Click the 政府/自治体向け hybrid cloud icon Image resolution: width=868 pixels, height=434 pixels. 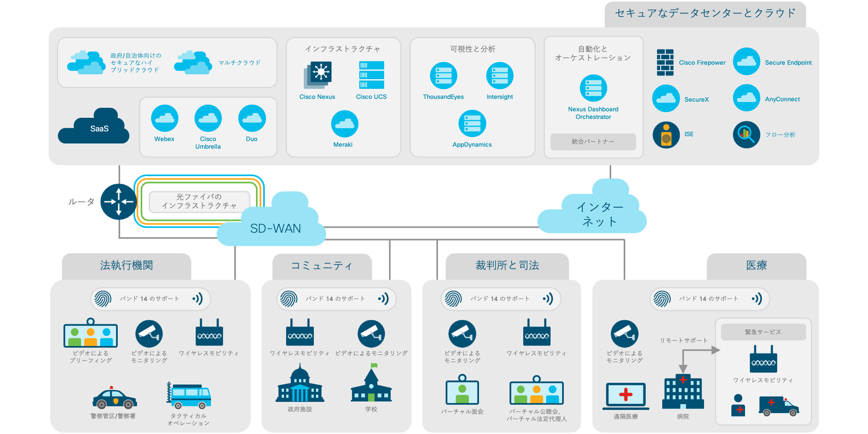pyautogui.click(x=86, y=62)
